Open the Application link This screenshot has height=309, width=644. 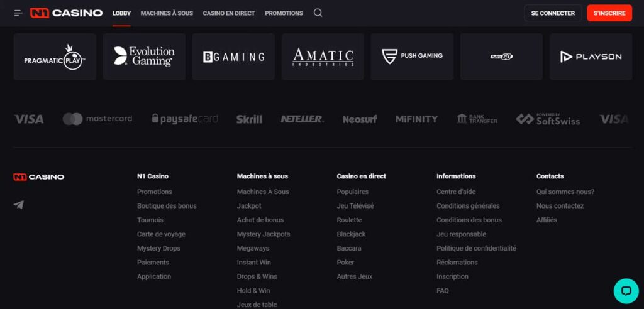click(154, 276)
